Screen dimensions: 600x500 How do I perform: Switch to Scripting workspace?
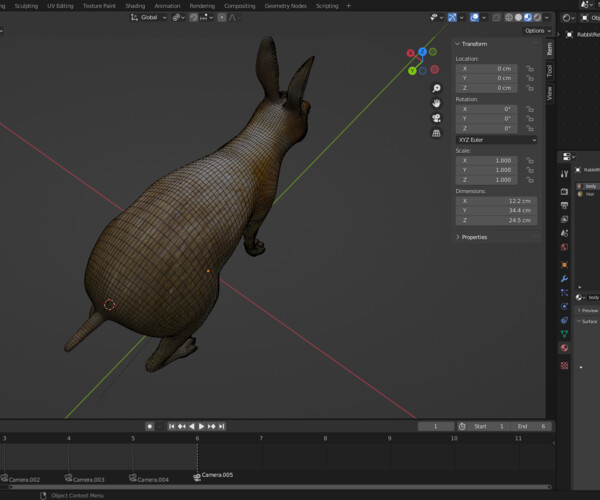coord(327,6)
